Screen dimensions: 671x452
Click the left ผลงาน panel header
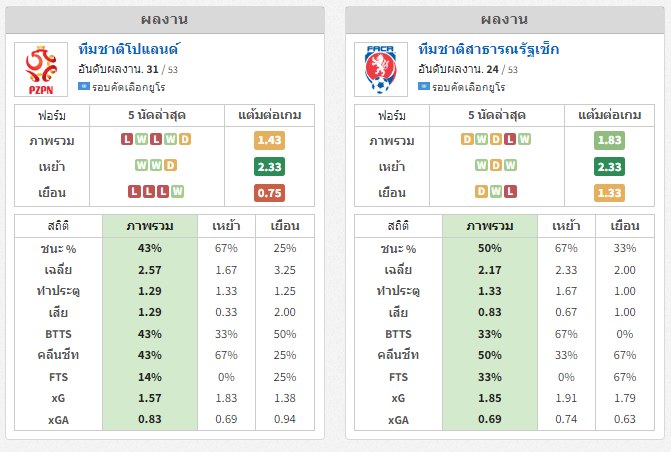pyautogui.click(x=165, y=20)
